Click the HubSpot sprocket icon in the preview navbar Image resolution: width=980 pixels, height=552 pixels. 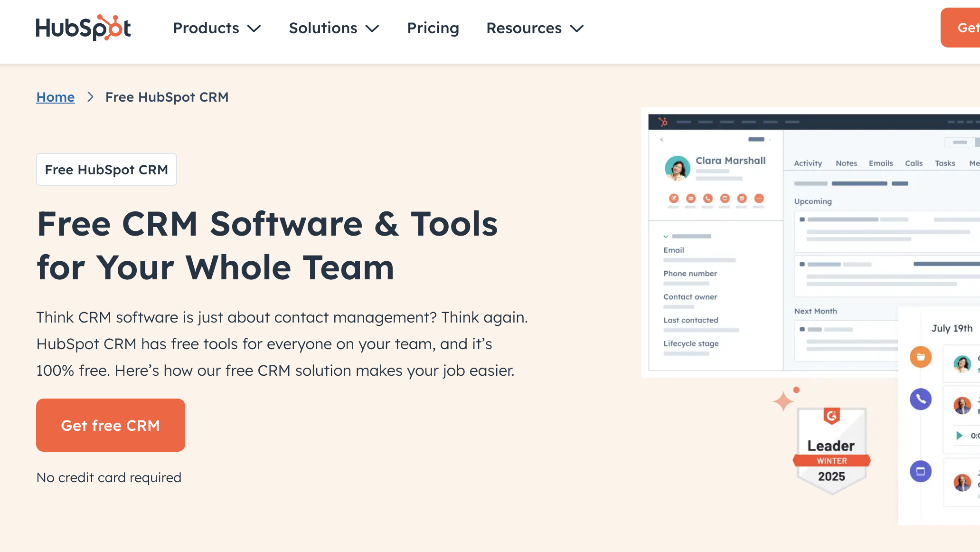click(663, 122)
